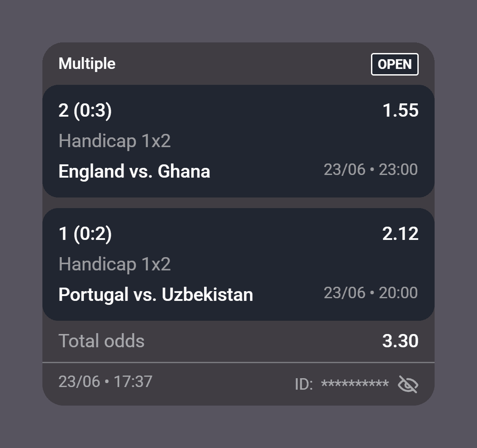This screenshot has height=448, width=477.
Task: Click the Total odds label
Action: coord(101,341)
